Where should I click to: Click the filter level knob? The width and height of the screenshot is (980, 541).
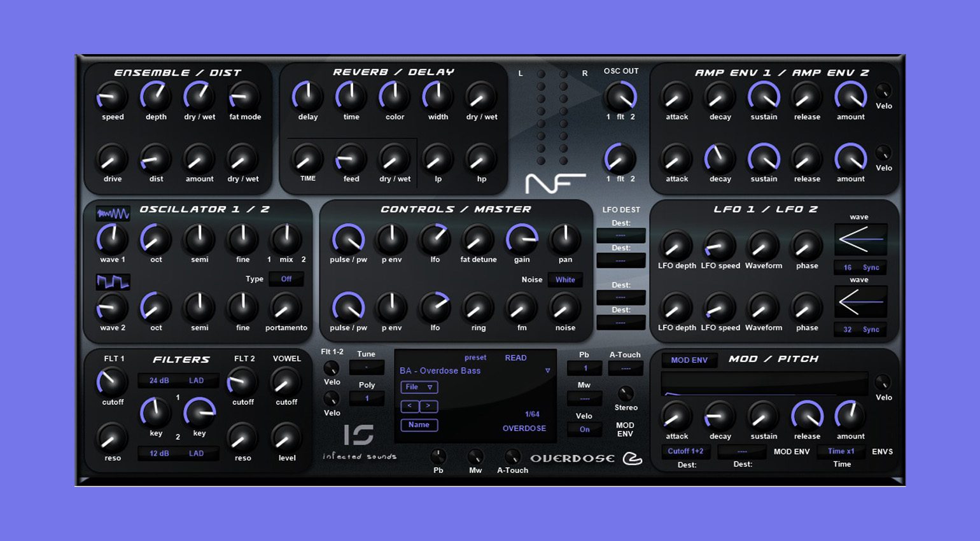coord(286,439)
